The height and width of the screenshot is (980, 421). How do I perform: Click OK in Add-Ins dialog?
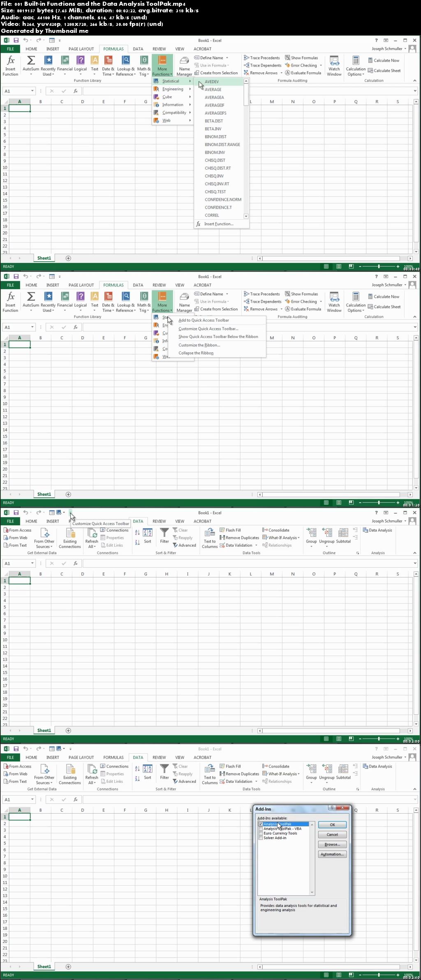tap(332, 825)
